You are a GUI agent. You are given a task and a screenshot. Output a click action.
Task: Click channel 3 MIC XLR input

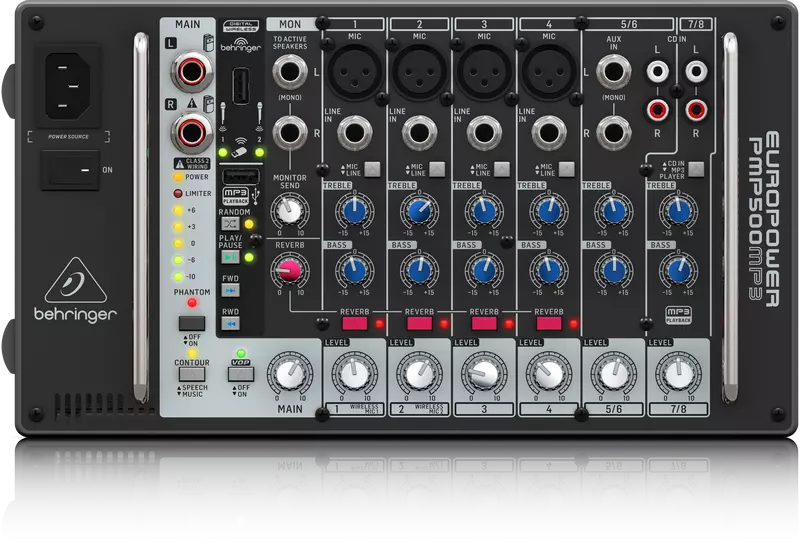click(484, 72)
